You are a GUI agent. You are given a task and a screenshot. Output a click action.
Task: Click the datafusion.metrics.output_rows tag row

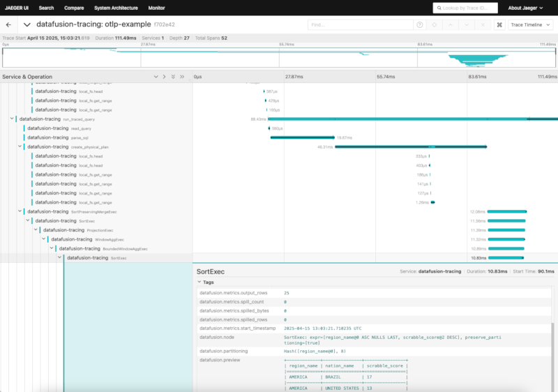[374, 293]
